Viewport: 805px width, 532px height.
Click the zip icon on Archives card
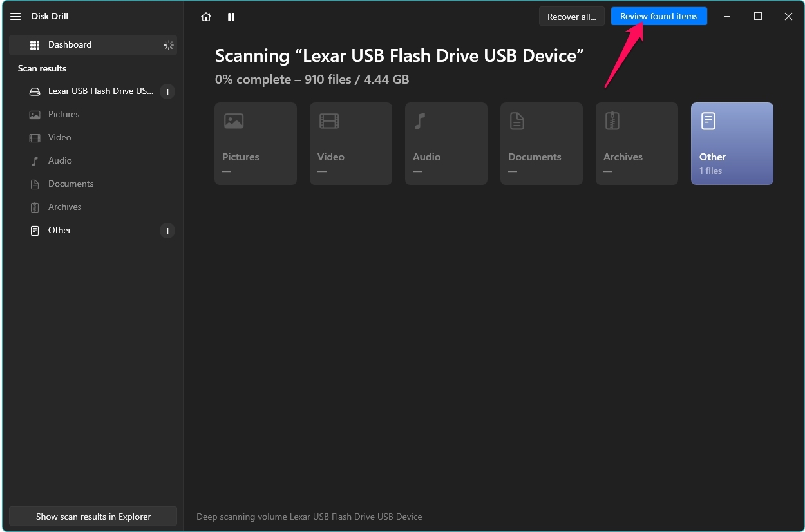pyautogui.click(x=612, y=120)
